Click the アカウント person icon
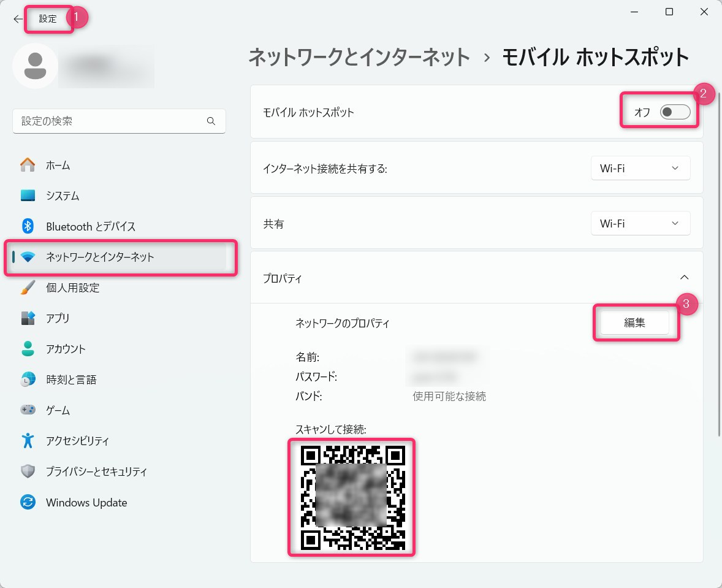This screenshot has width=722, height=588. pos(28,349)
